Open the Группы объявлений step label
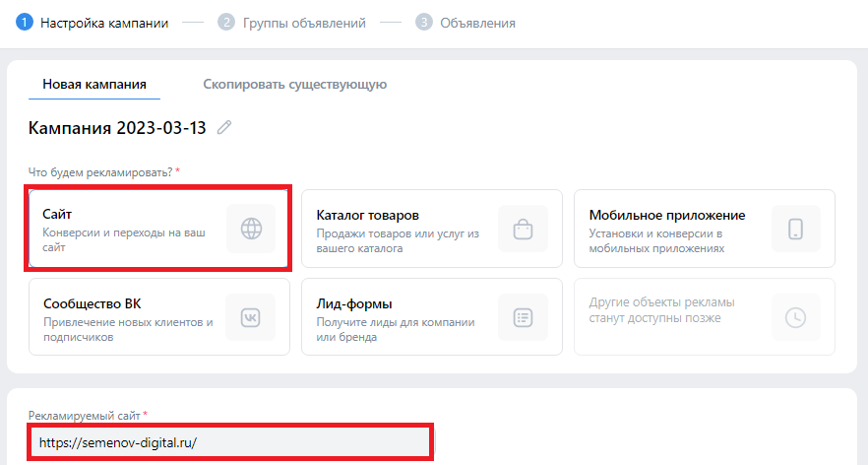868x465 pixels. (304, 23)
